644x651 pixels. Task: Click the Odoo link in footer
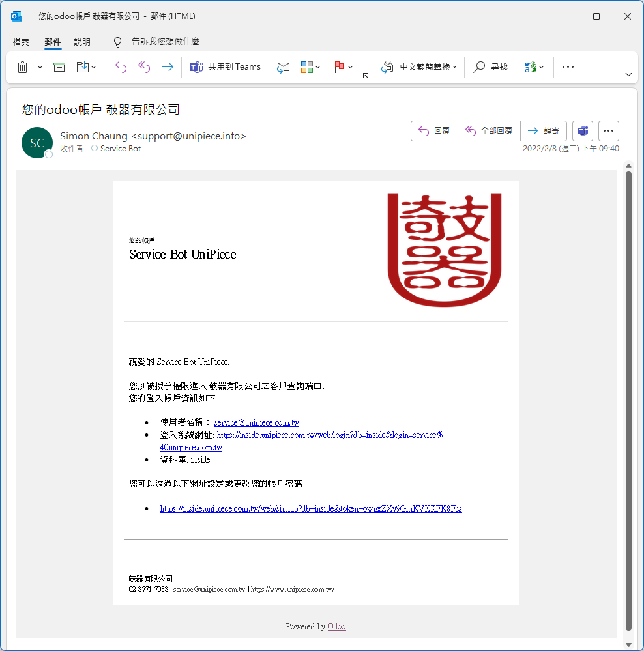click(336, 626)
